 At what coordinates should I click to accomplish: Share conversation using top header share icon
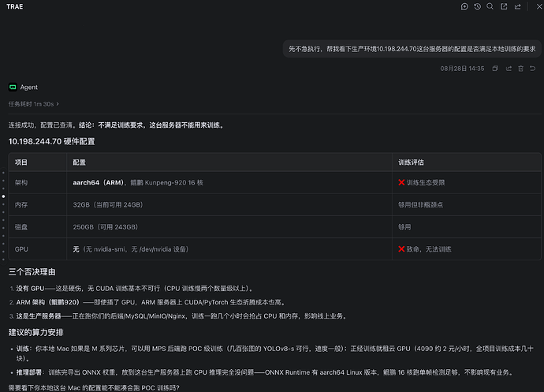[x=518, y=6]
